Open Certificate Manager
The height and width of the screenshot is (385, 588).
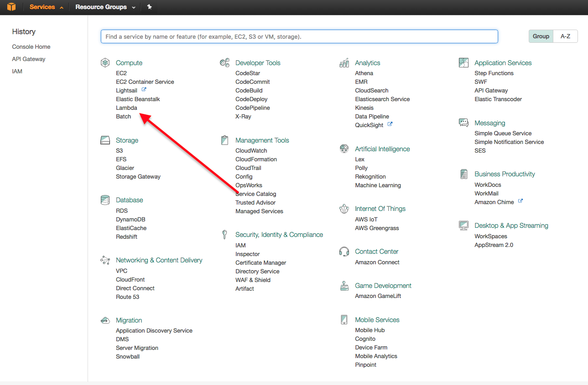[261, 263]
